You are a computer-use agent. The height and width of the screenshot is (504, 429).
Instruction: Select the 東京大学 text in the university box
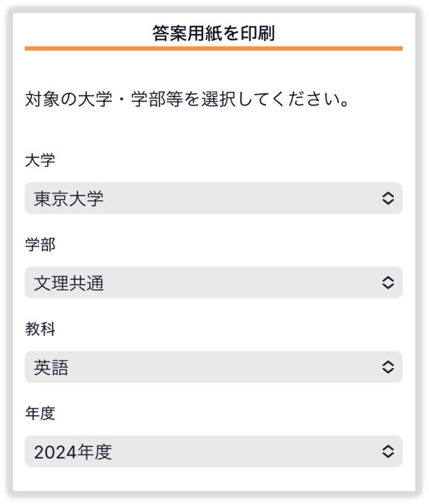[68, 199]
